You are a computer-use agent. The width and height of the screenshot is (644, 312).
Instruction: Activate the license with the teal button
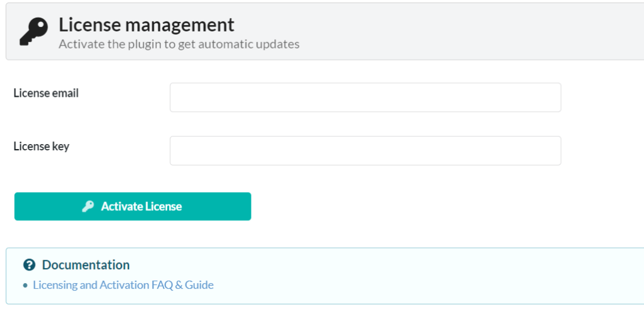[133, 206]
